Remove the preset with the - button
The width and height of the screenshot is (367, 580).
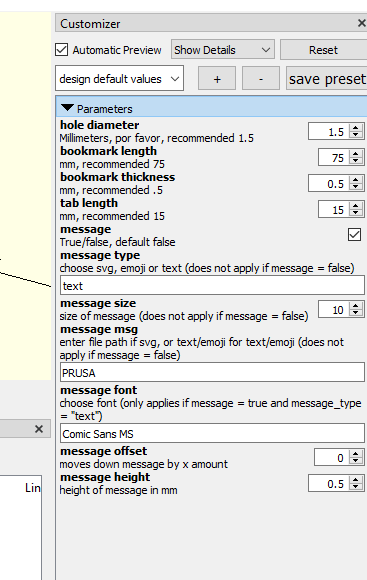(x=261, y=78)
